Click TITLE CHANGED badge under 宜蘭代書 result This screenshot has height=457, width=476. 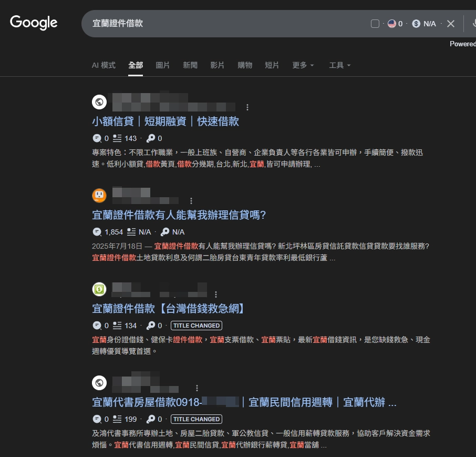[x=196, y=419]
